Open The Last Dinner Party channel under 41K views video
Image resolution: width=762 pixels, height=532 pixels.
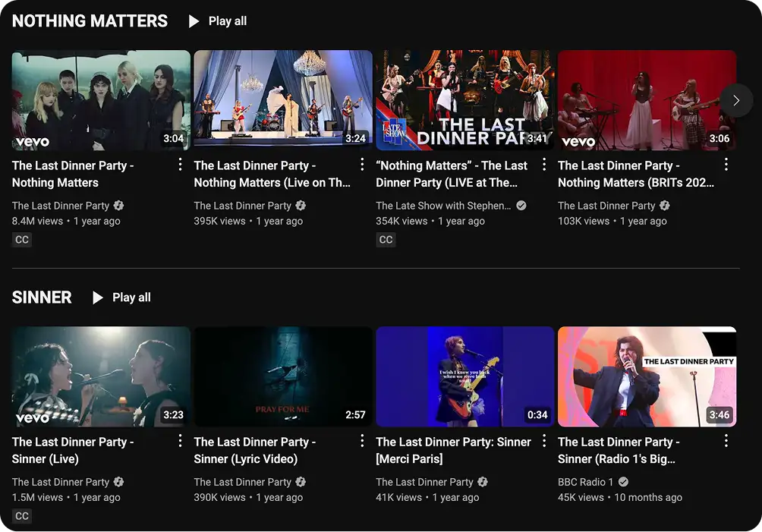424,483
